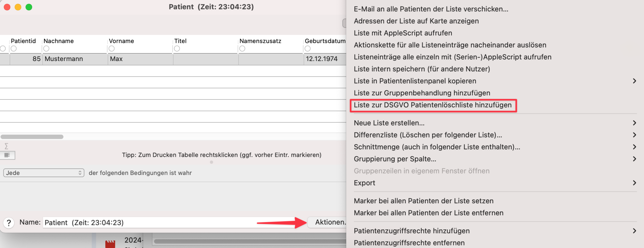This screenshot has width=644, height=248.
Task: Select 'Listeneinträge alle einzeln mit (Serien-)AppleScript aufrufen'
Action: point(452,57)
